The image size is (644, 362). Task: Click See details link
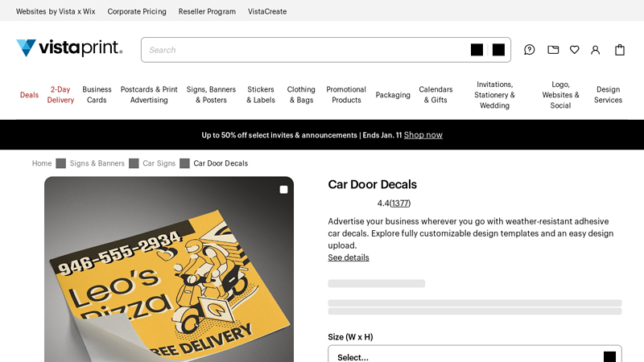pos(349,257)
